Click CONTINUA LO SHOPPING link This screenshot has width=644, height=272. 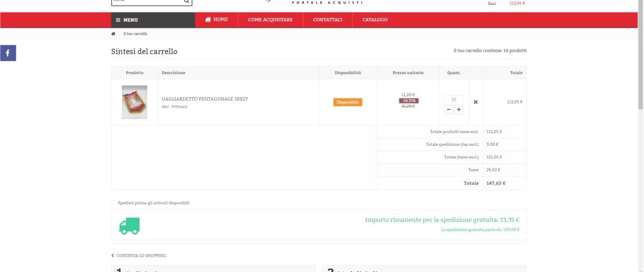pyautogui.click(x=139, y=256)
